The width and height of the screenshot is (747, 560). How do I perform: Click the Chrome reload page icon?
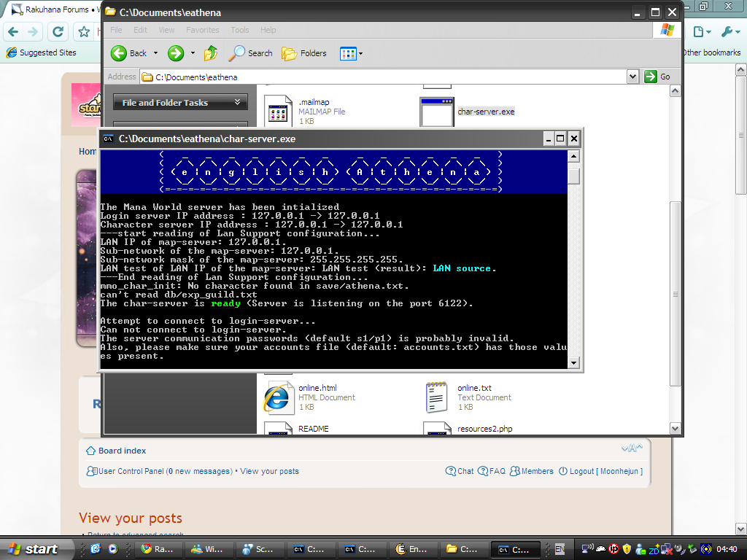[x=58, y=32]
